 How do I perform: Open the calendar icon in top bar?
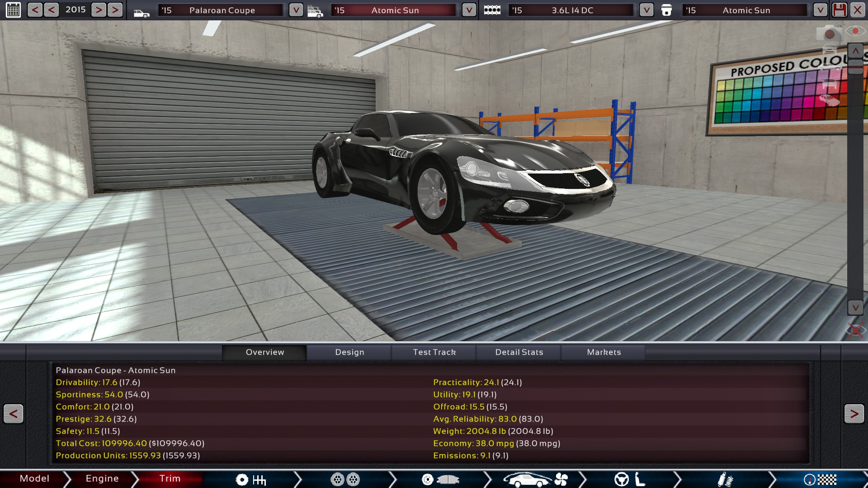coord(13,10)
